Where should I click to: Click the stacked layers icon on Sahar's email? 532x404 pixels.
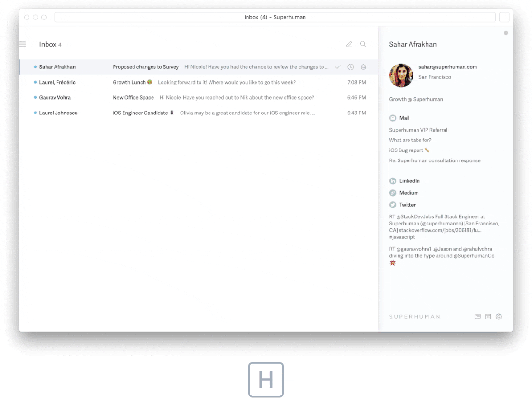click(363, 67)
